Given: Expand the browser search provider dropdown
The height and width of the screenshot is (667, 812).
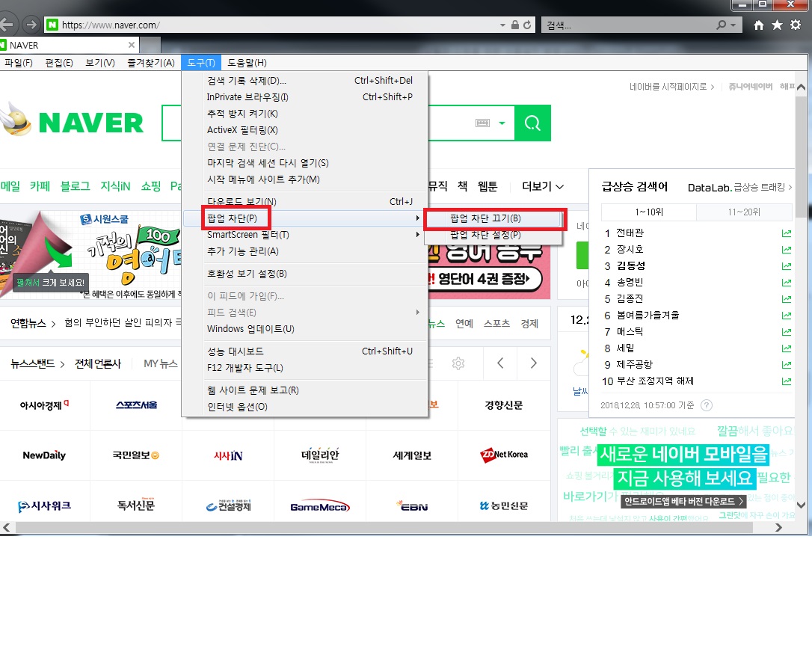Looking at the screenshot, I should (x=733, y=25).
